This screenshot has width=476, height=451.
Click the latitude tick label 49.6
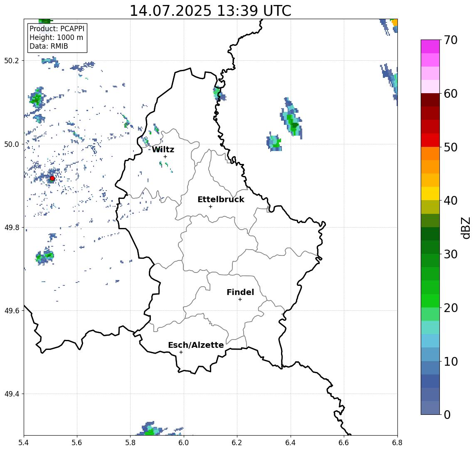(x=12, y=311)
